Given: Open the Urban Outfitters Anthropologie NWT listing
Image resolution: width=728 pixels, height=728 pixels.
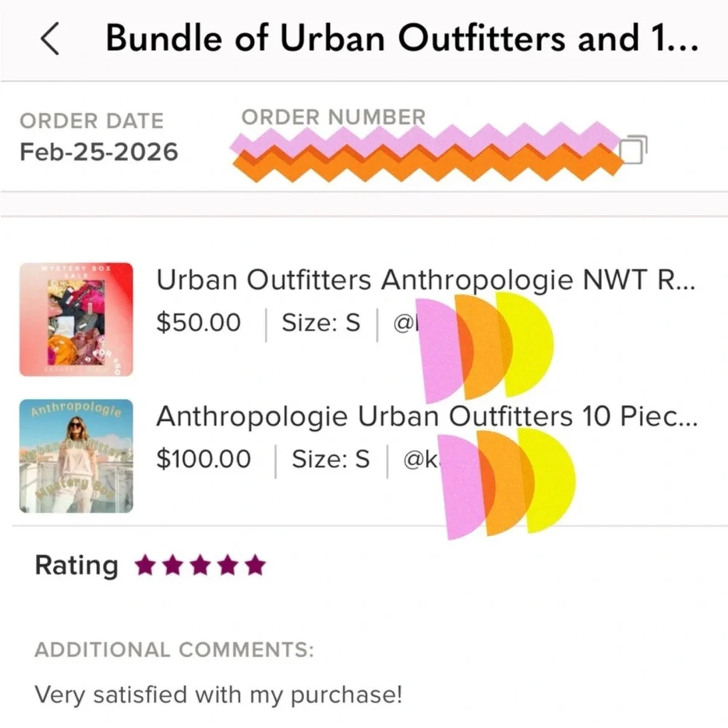Looking at the screenshot, I should 426,280.
